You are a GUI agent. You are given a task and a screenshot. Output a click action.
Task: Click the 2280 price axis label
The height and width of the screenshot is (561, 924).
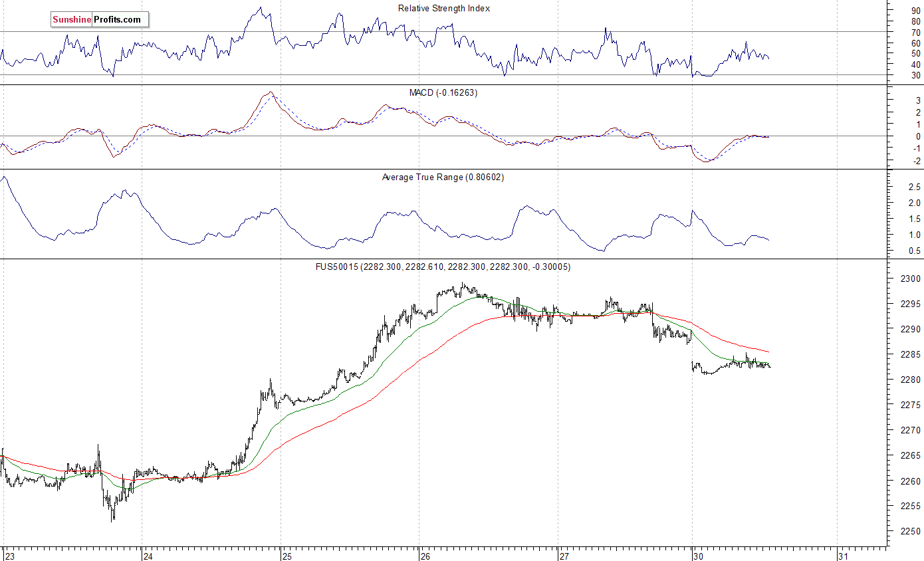point(910,380)
